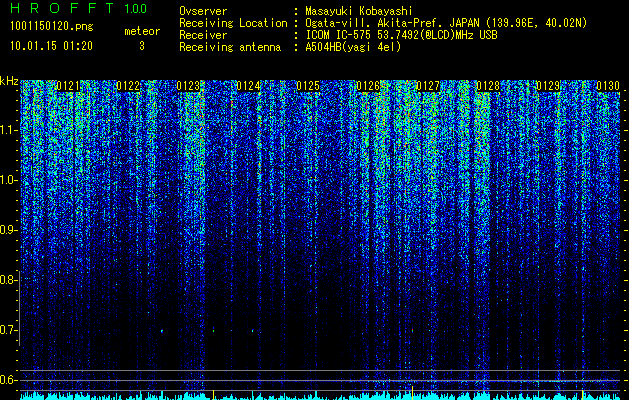Select the file name 1001150120.png

click(52, 27)
